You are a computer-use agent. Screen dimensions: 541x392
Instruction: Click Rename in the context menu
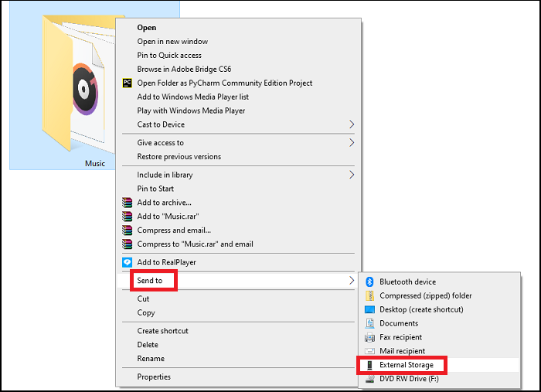click(150, 359)
